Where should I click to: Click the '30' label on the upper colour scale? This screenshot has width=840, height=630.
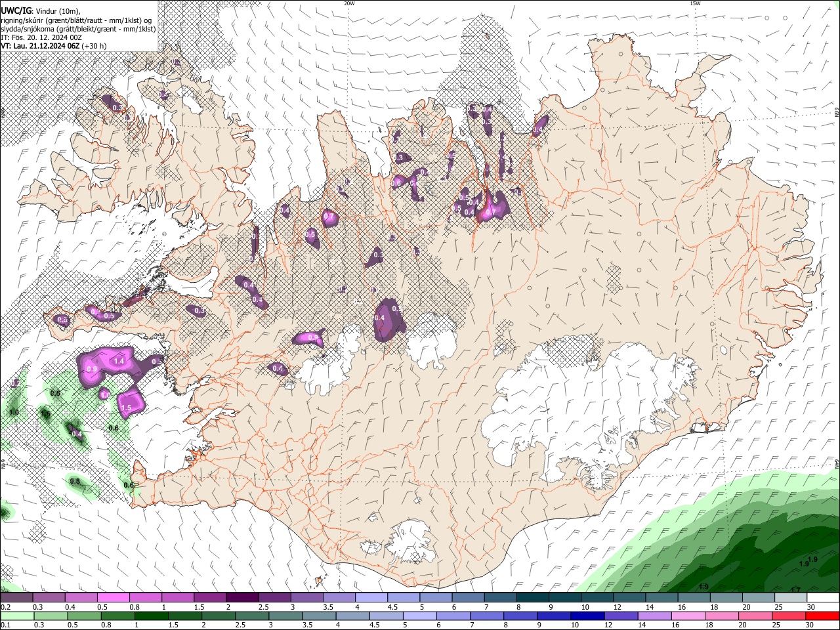811,607
